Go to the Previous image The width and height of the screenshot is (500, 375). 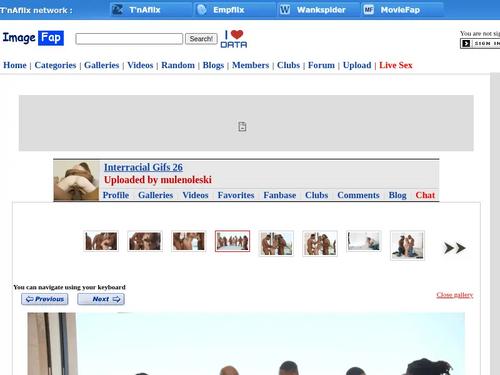pos(45,299)
